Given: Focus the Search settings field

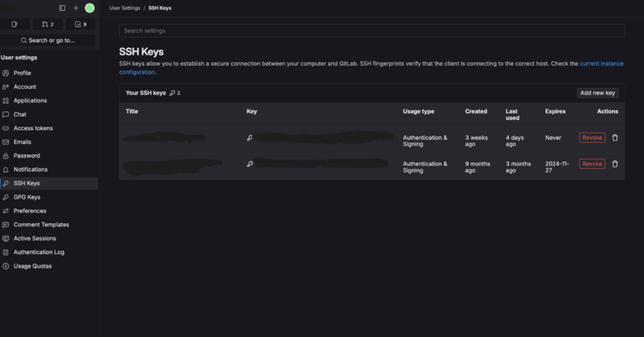Looking at the screenshot, I should [x=371, y=31].
